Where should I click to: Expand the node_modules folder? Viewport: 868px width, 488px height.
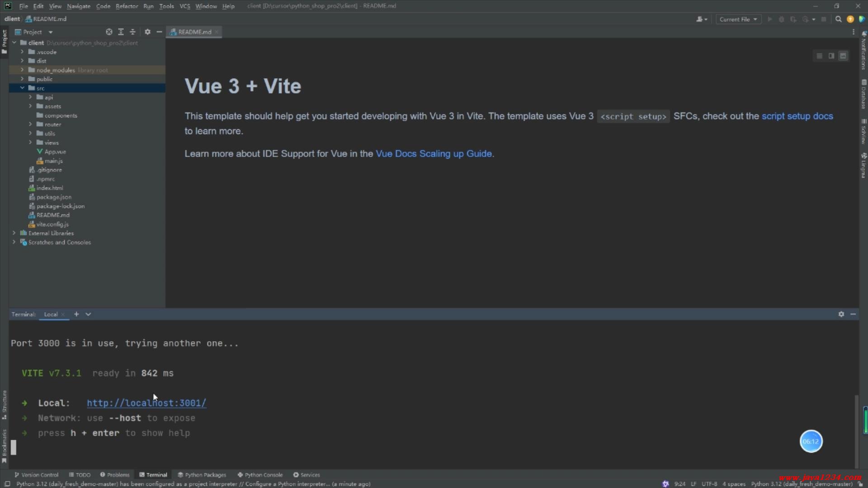pyautogui.click(x=22, y=70)
